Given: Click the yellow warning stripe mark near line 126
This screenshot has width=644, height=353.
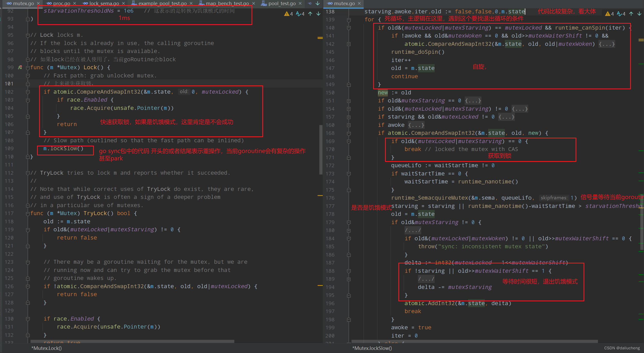Looking at the screenshot, I should click(x=320, y=285).
